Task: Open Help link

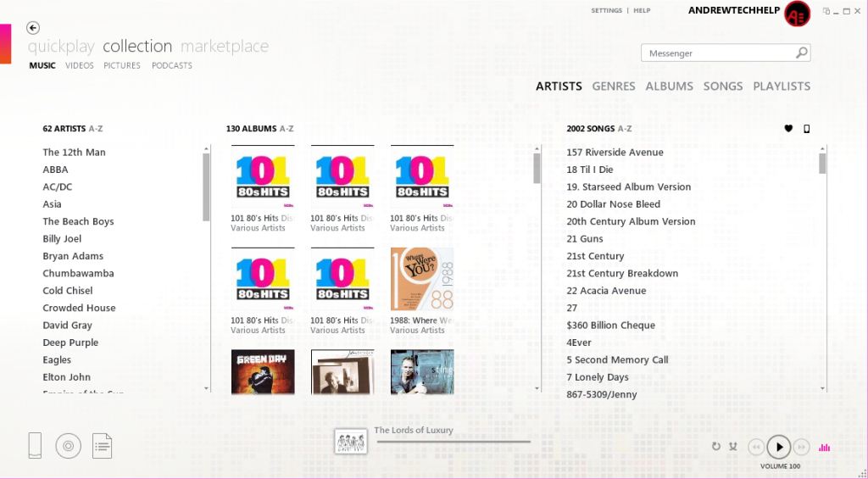Action: coord(642,10)
